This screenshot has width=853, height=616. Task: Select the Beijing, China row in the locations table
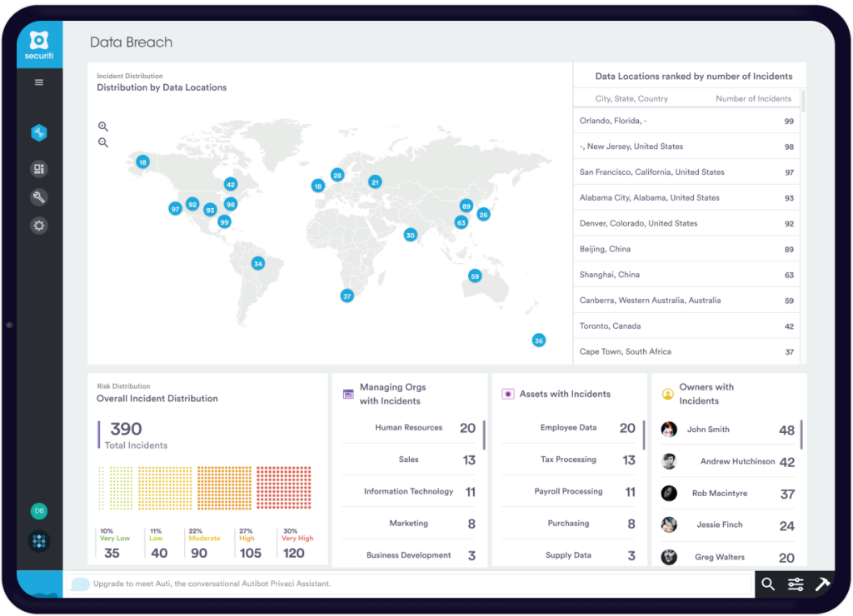point(686,248)
